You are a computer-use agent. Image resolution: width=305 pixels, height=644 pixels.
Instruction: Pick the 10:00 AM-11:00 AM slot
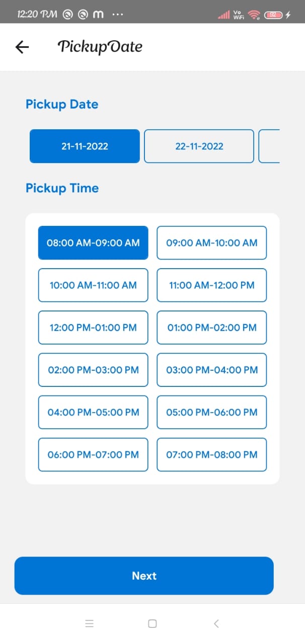point(93,285)
